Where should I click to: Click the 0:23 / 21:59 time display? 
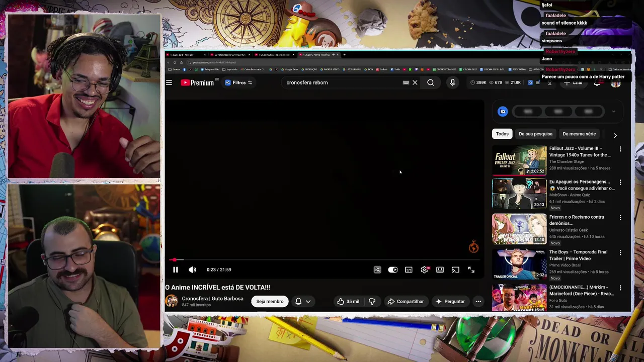[219, 269]
